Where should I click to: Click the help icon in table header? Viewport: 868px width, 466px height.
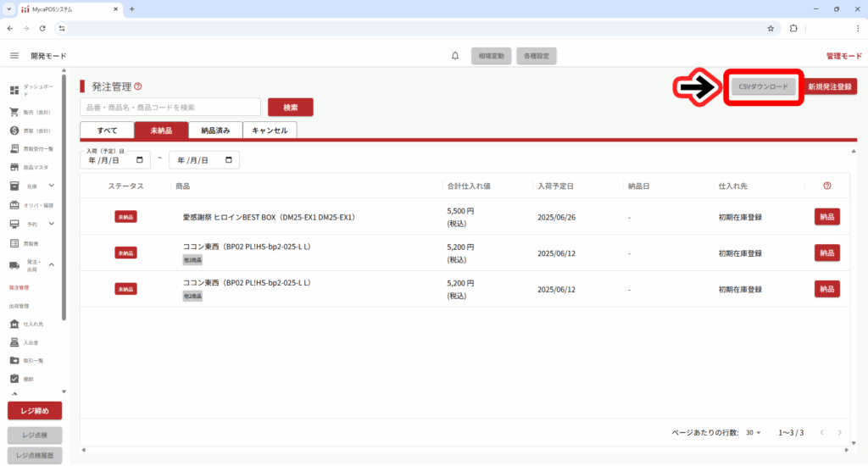[826, 186]
